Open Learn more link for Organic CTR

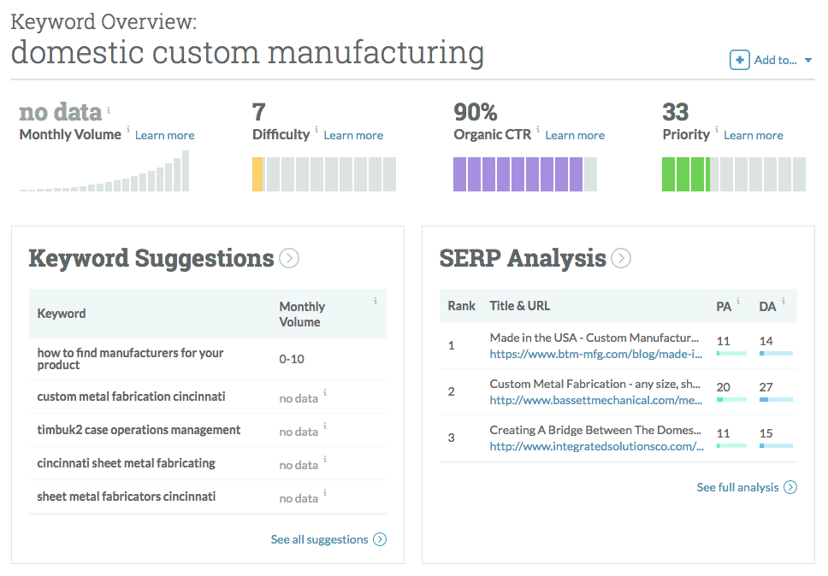[575, 135]
